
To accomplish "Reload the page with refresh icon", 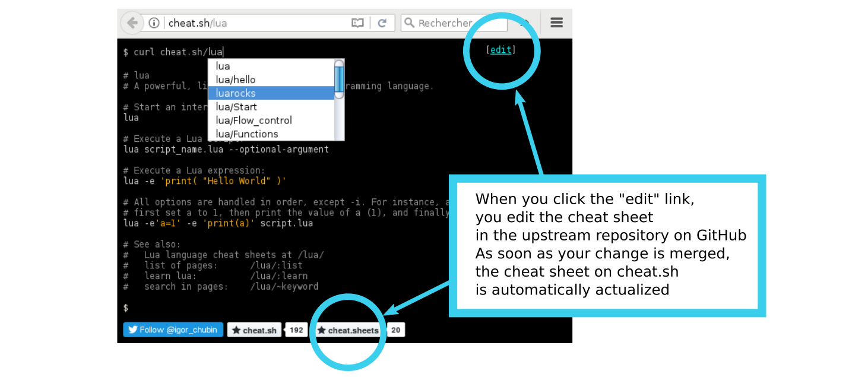I will (x=382, y=23).
